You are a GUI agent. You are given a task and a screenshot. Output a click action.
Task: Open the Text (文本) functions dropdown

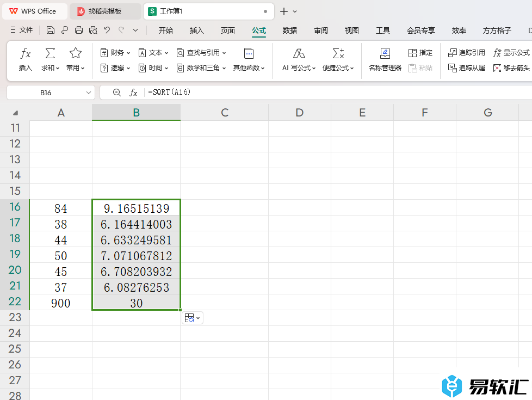coord(153,53)
